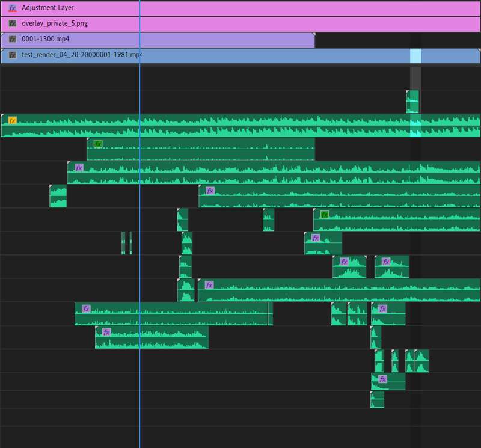This screenshot has width=481, height=448.
Task: Click the yellow fx badge on the audio clip
Action: pyautogui.click(x=12, y=120)
